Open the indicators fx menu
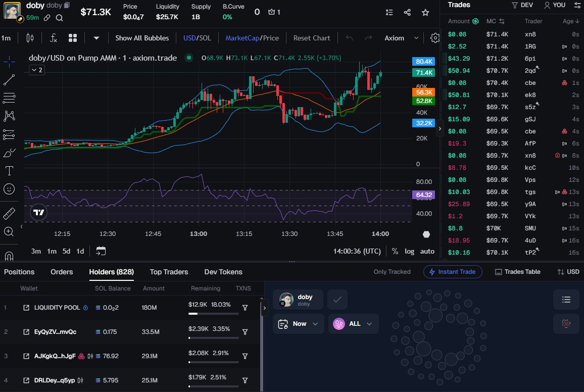 click(53, 38)
